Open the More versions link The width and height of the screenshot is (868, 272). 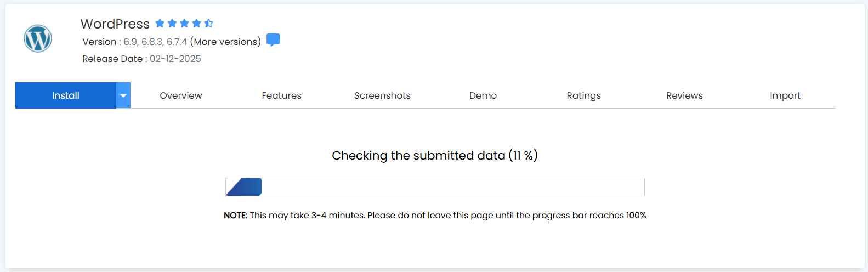[225, 42]
